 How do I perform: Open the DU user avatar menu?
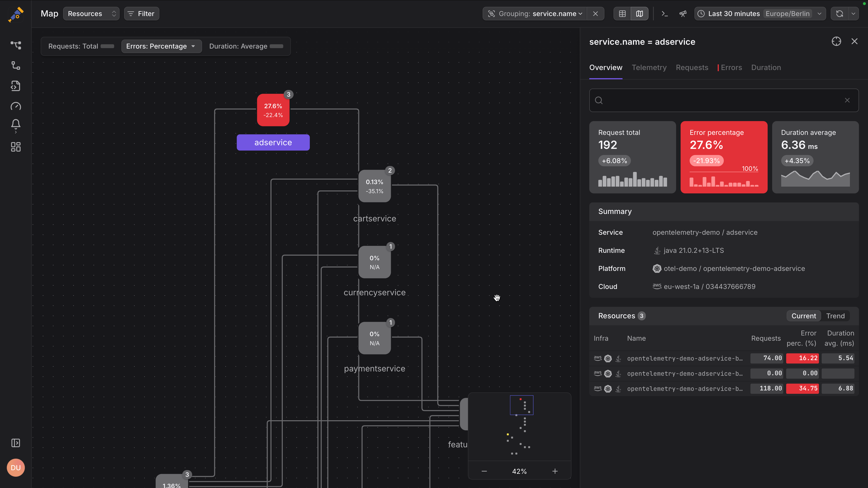coord(16,467)
